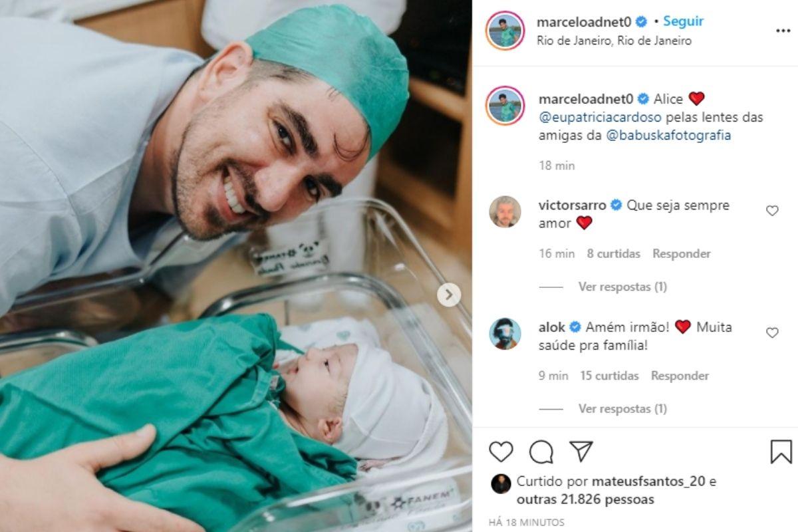798x532 pixels.
Task: Open the comment bubble icon
Action: coord(541,452)
